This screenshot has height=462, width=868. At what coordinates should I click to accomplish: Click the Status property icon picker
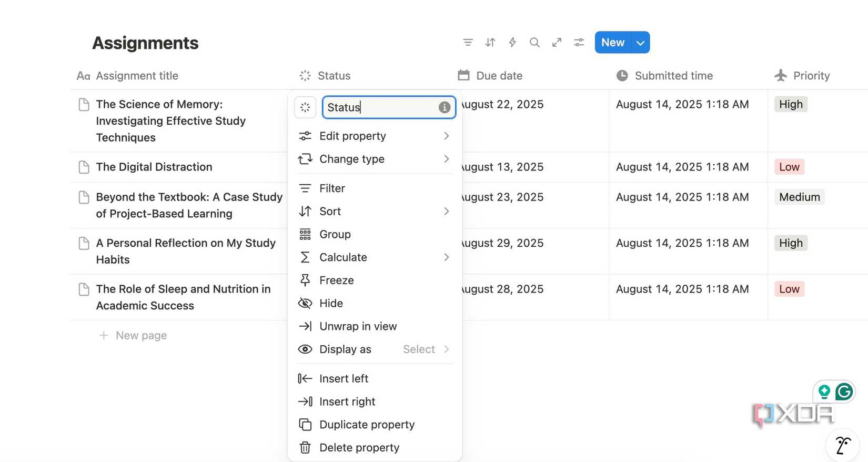pyautogui.click(x=305, y=107)
